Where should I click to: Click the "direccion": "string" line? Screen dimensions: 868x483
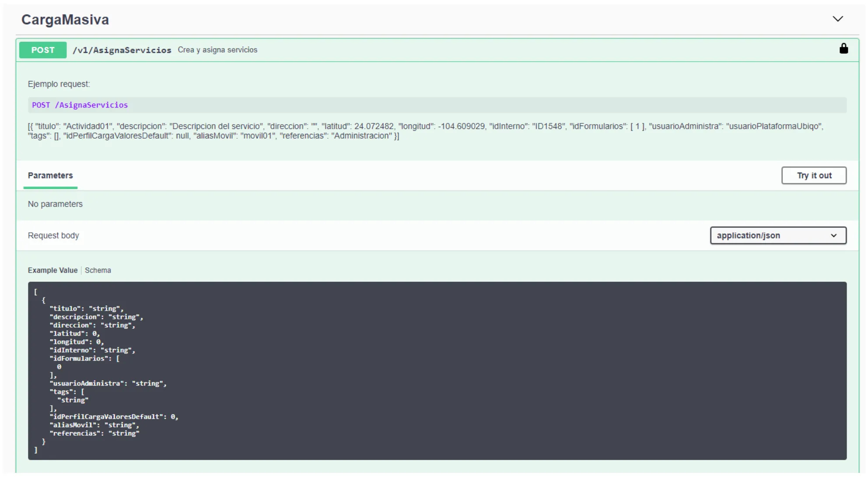pos(92,325)
